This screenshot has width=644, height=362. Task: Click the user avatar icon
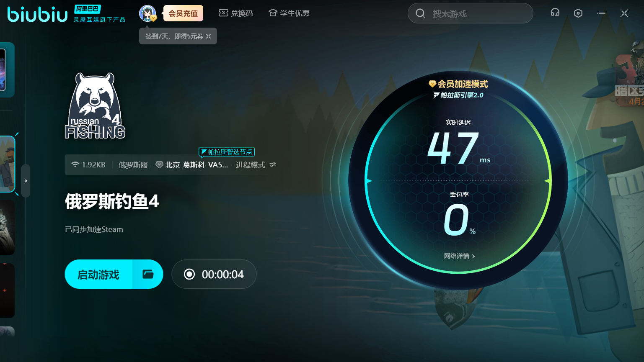[147, 13]
